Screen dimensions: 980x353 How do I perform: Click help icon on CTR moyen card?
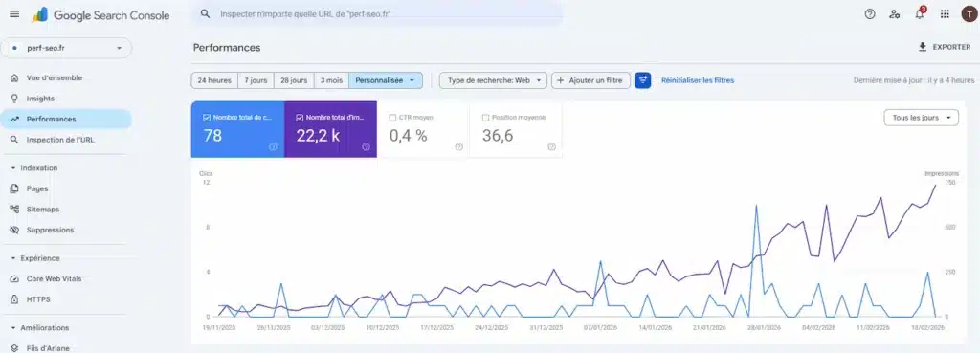458,146
